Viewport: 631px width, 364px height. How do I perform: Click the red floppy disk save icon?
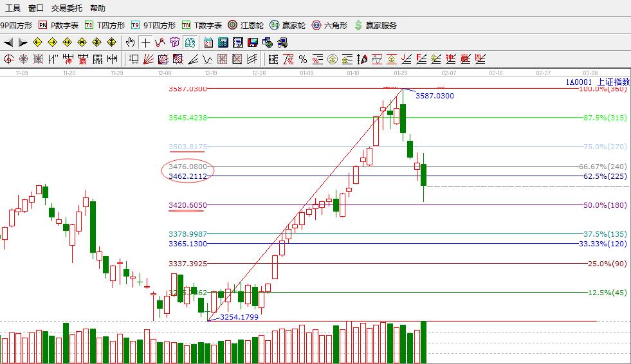[252, 42]
